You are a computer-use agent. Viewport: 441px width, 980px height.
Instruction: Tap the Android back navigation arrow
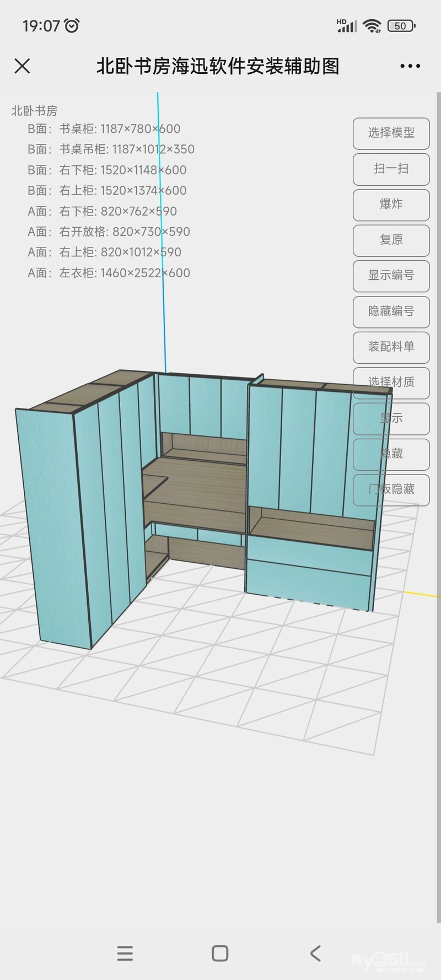(x=315, y=953)
